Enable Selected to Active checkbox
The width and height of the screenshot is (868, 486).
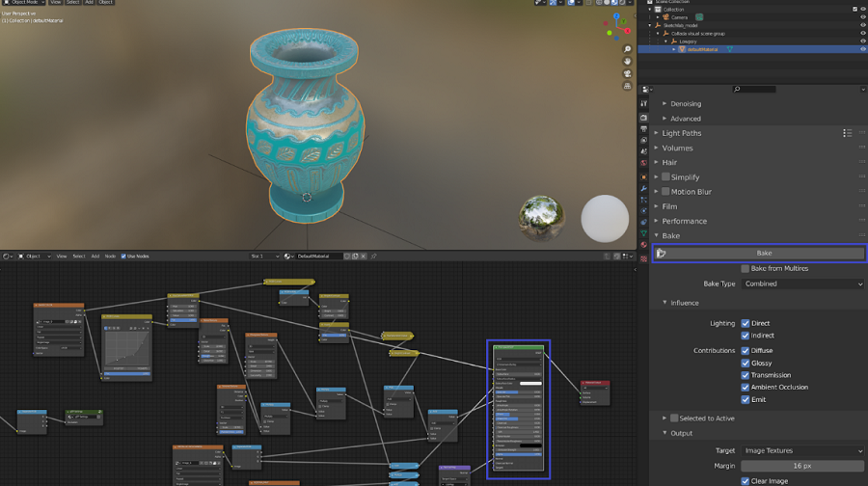click(x=674, y=418)
